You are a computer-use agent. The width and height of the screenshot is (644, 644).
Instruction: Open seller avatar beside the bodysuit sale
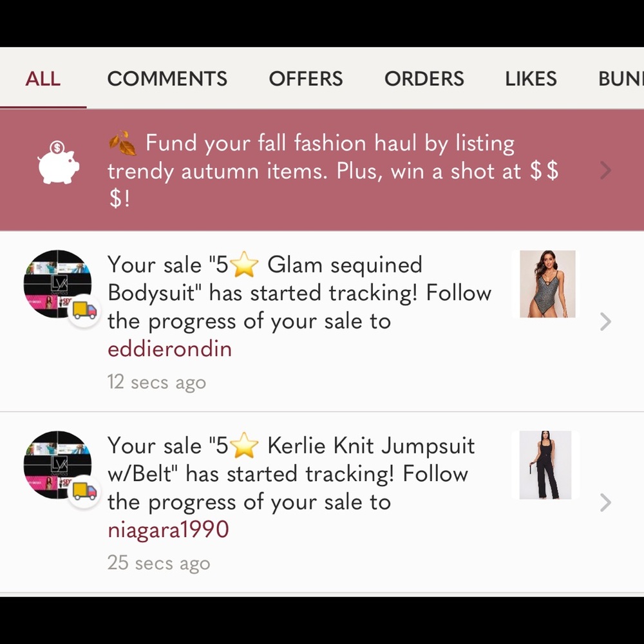[x=57, y=284]
